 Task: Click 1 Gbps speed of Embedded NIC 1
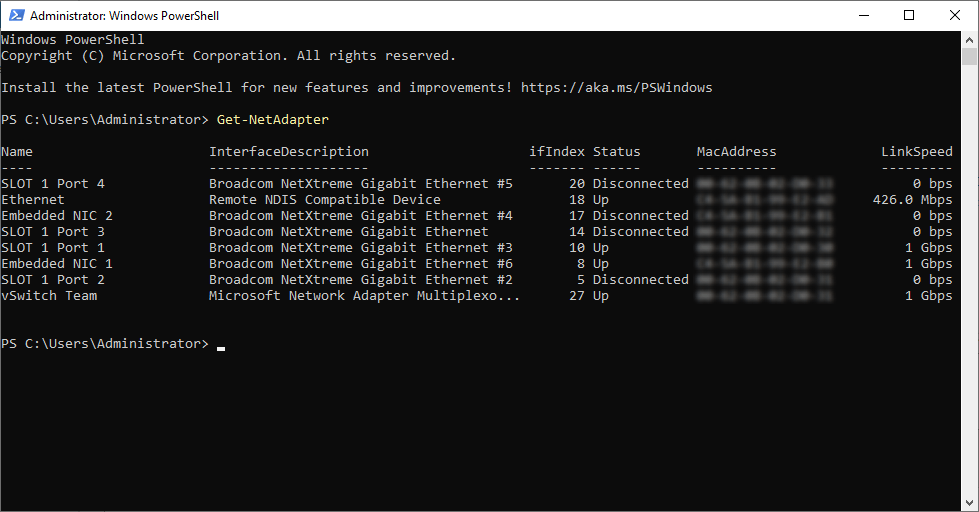coord(928,263)
